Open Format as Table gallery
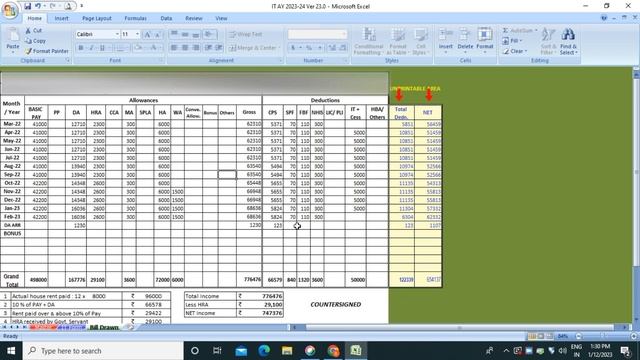Screen dimensions: 640x360 tap(398, 41)
